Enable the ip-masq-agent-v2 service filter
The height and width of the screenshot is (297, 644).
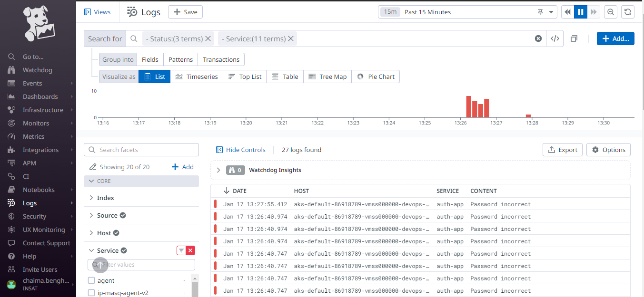click(x=91, y=293)
